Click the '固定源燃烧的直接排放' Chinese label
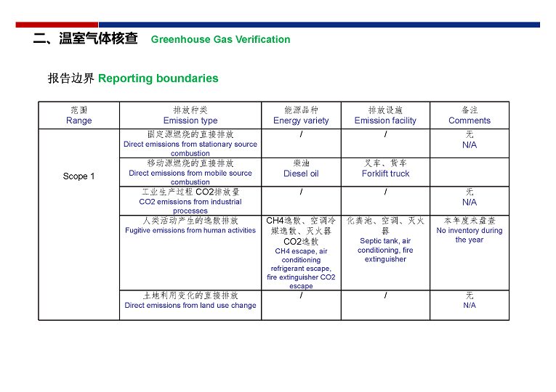Viewport: 556px width, 392px height. tap(190, 134)
